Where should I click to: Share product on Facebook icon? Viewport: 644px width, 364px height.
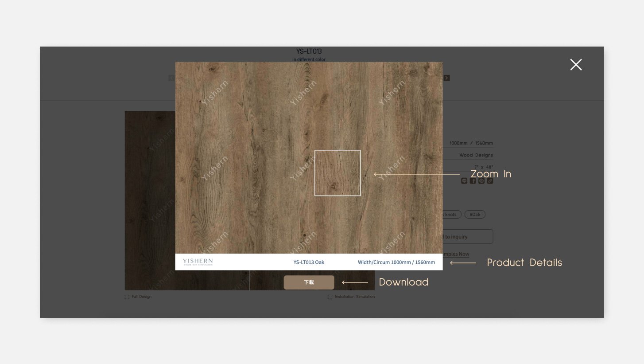click(x=473, y=181)
